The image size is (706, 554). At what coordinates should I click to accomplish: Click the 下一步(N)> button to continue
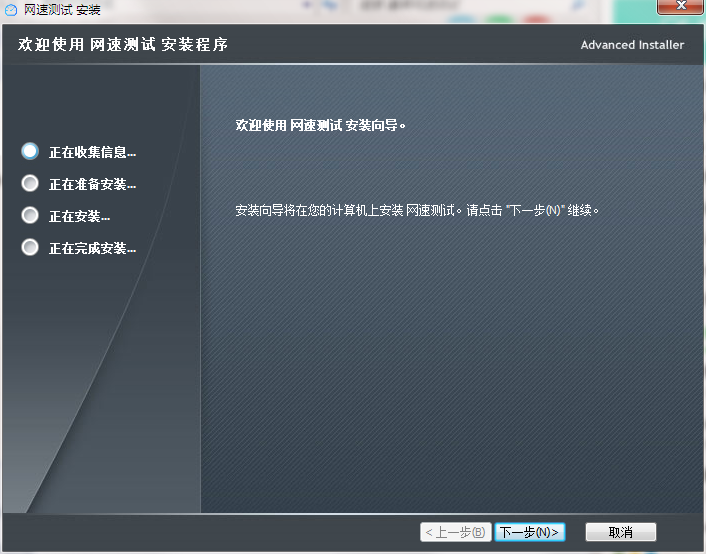(x=530, y=532)
